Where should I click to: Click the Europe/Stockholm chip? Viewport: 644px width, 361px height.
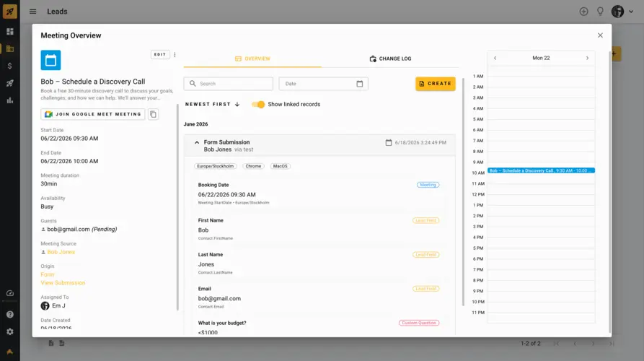(215, 166)
